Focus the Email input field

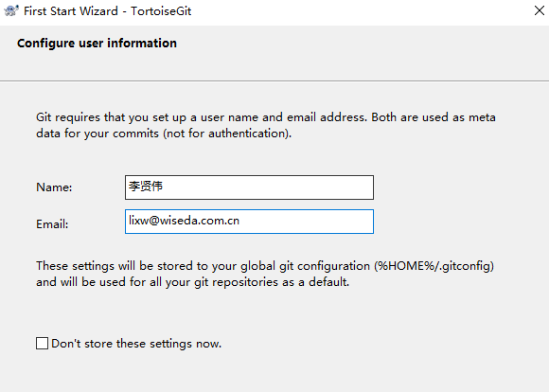click(249, 222)
